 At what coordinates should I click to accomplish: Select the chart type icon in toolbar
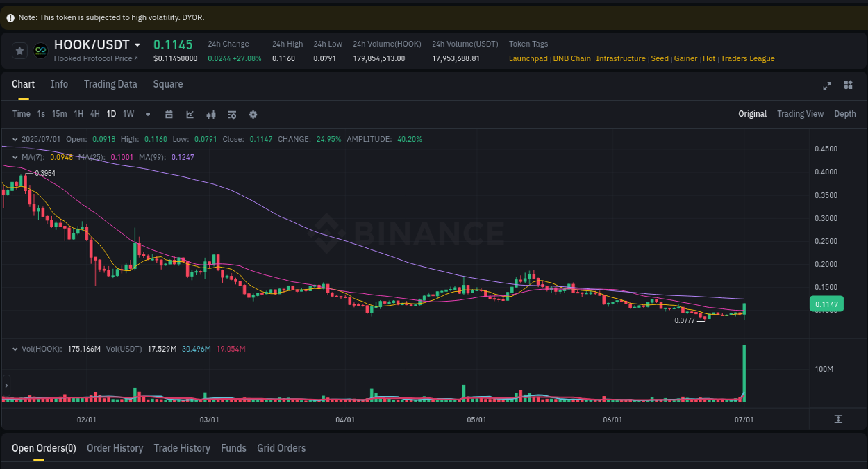tap(190, 114)
